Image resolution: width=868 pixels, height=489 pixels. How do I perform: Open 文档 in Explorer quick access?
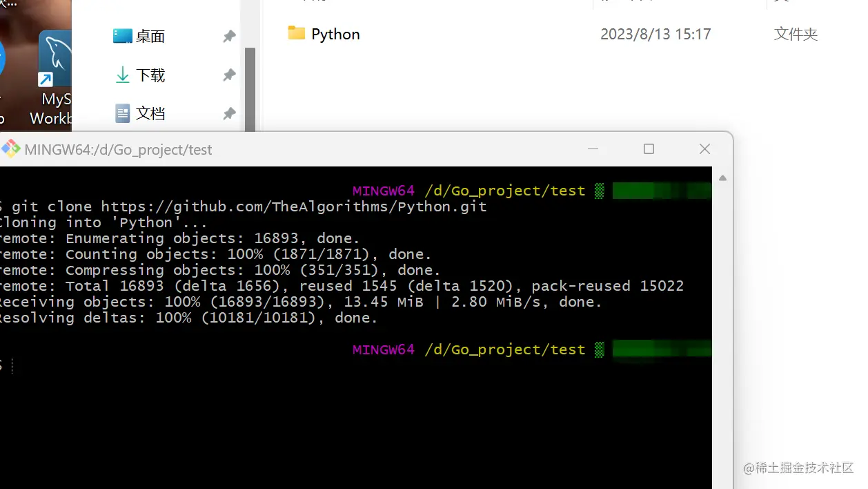click(x=150, y=113)
